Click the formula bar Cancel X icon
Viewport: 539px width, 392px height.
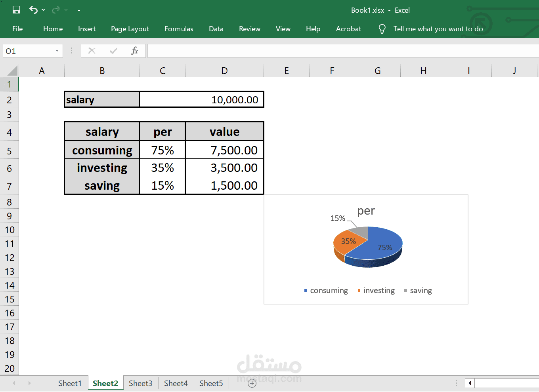coord(92,51)
